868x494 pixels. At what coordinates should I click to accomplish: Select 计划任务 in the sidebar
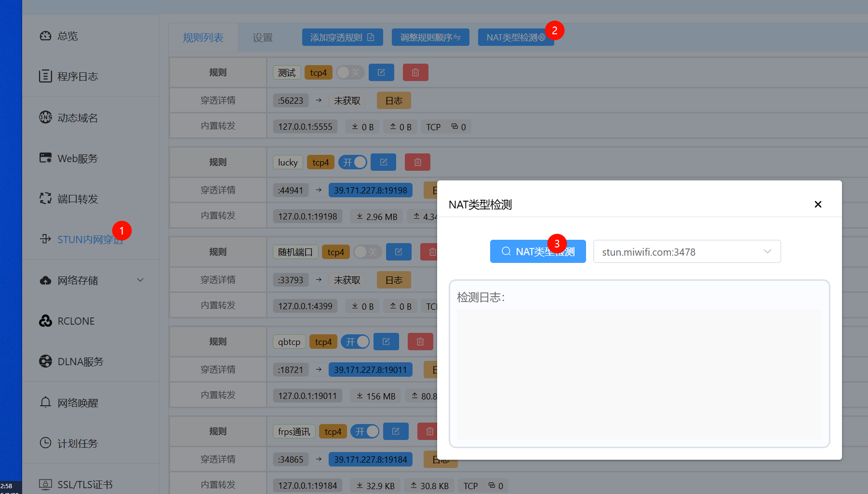click(78, 443)
